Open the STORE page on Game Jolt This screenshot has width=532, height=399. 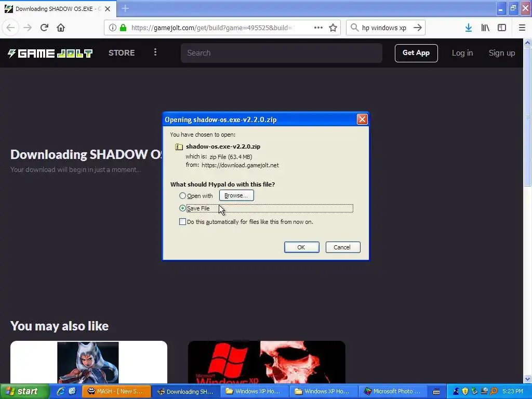[x=122, y=53]
